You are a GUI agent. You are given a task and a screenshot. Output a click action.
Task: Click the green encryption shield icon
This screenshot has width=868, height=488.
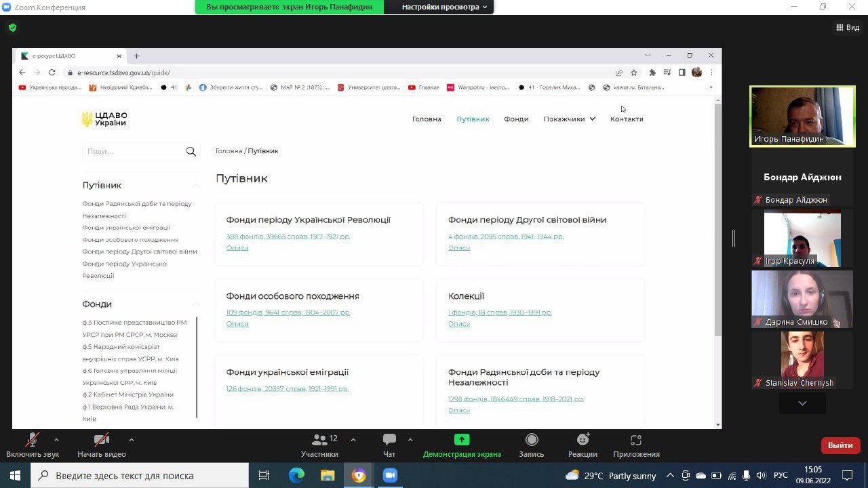point(12,28)
